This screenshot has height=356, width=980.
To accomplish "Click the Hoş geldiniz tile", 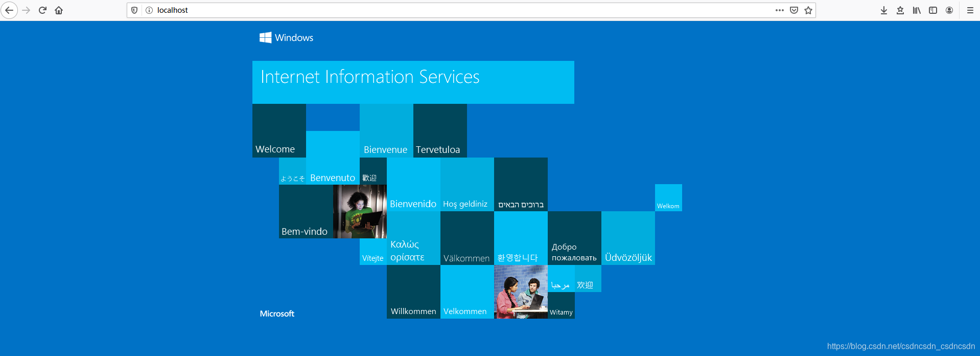I will (467, 184).
